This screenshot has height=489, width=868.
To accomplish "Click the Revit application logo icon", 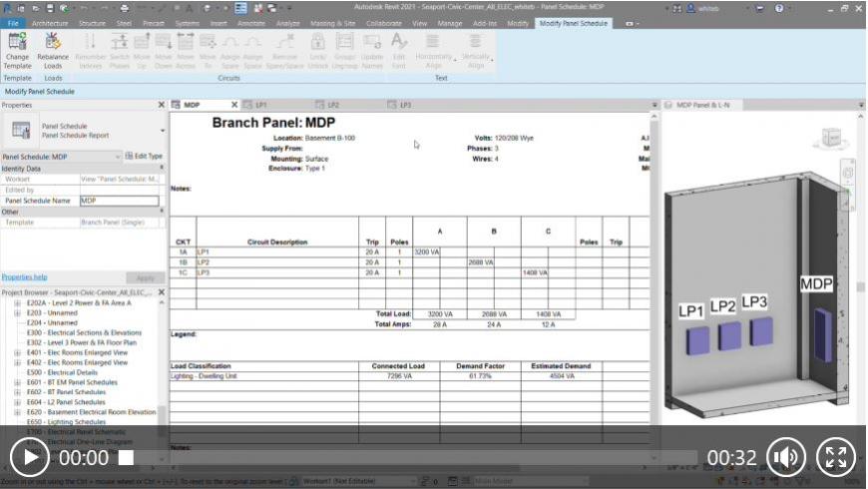I will click(x=8, y=8).
